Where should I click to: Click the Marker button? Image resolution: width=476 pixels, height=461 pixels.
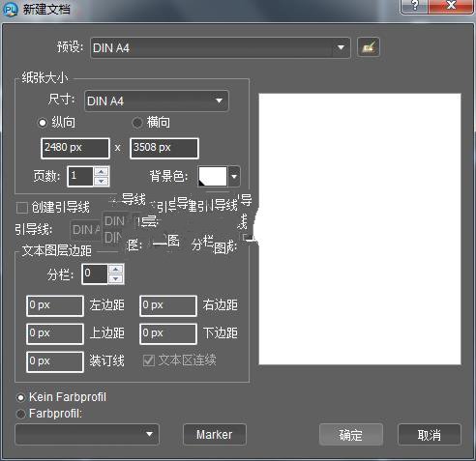(215, 435)
